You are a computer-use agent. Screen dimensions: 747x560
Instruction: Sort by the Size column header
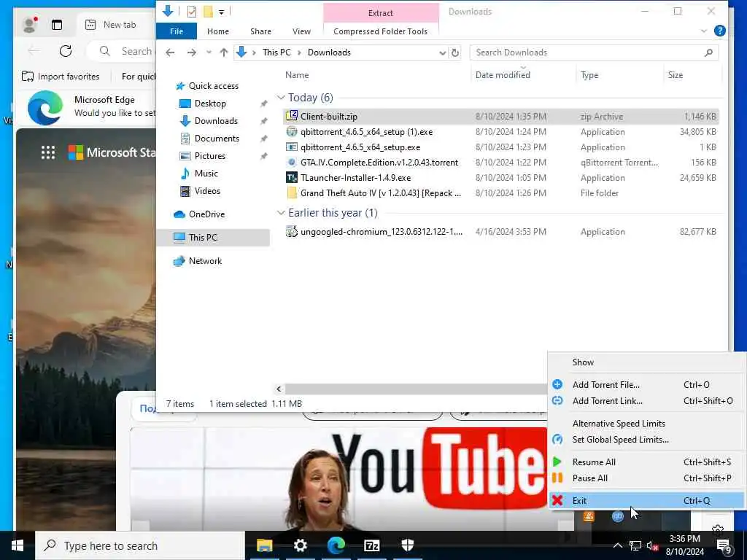tap(676, 75)
